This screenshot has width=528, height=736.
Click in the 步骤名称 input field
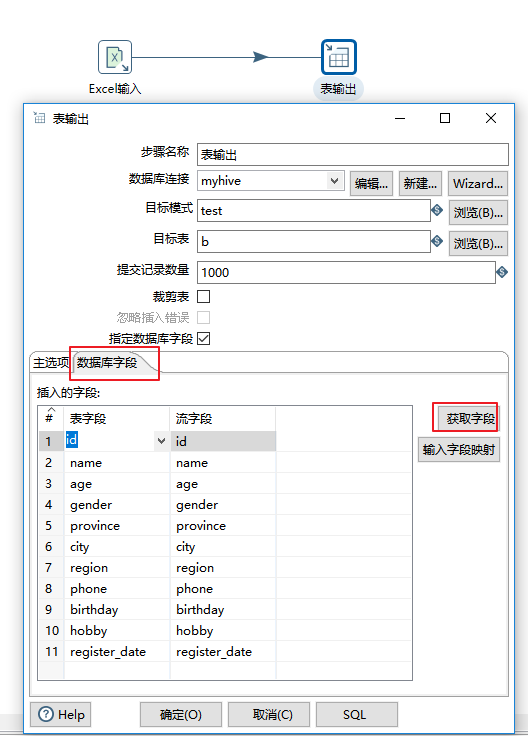coord(352,154)
